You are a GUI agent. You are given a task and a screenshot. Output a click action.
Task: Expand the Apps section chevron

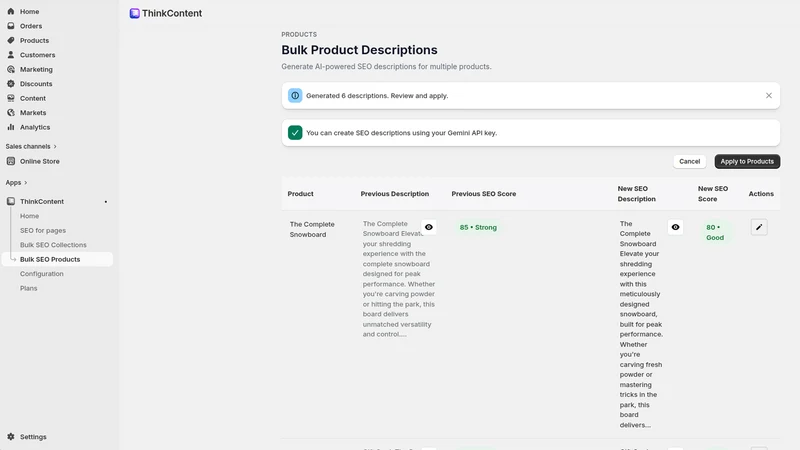(26, 183)
